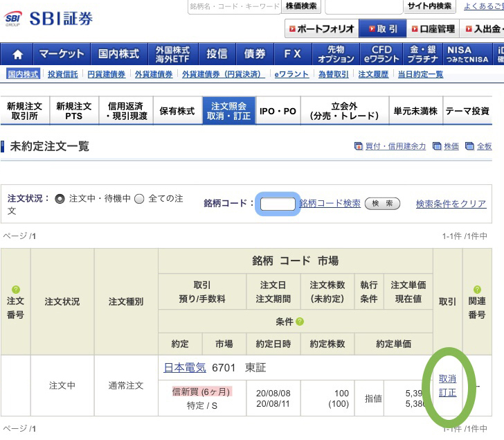Open 注文照会 取消・訂正 tab
The width and height of the screenshot is (504, 440).
pos(228,111)
